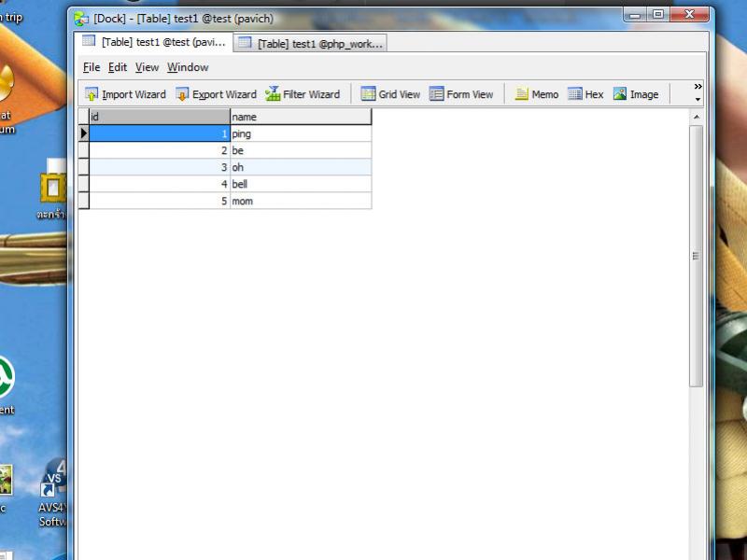This screenshot has height=560, width=747.
Task: Select cell with id 3
Action: [159, 167]
